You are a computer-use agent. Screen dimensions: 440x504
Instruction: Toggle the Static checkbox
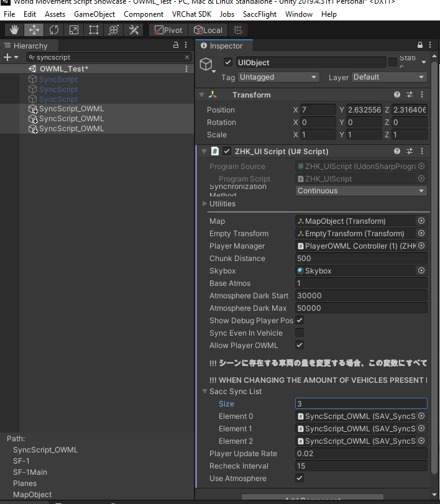(x=392, y=62)
